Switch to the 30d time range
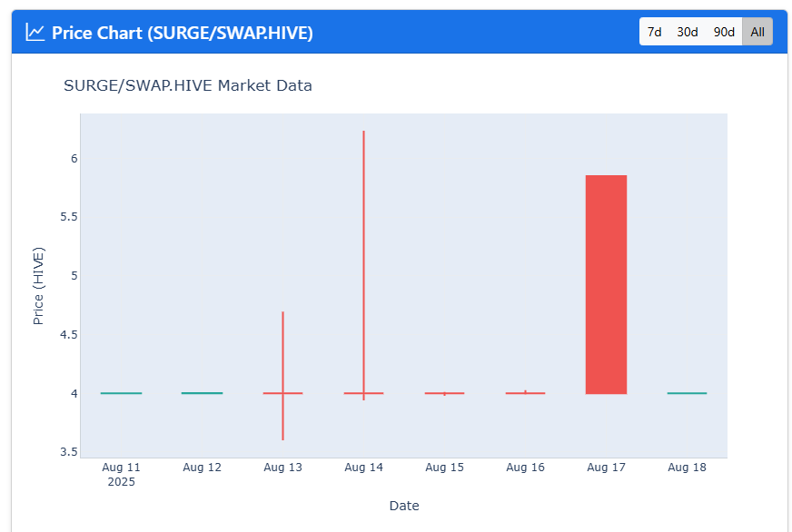 tap(688, 32)
